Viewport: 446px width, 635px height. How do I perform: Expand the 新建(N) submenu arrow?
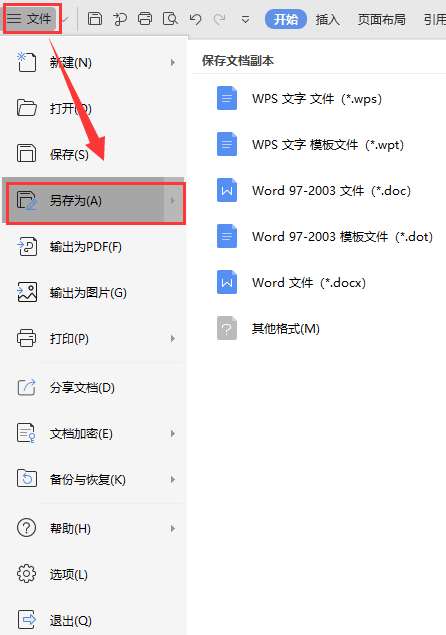point(173,63)
